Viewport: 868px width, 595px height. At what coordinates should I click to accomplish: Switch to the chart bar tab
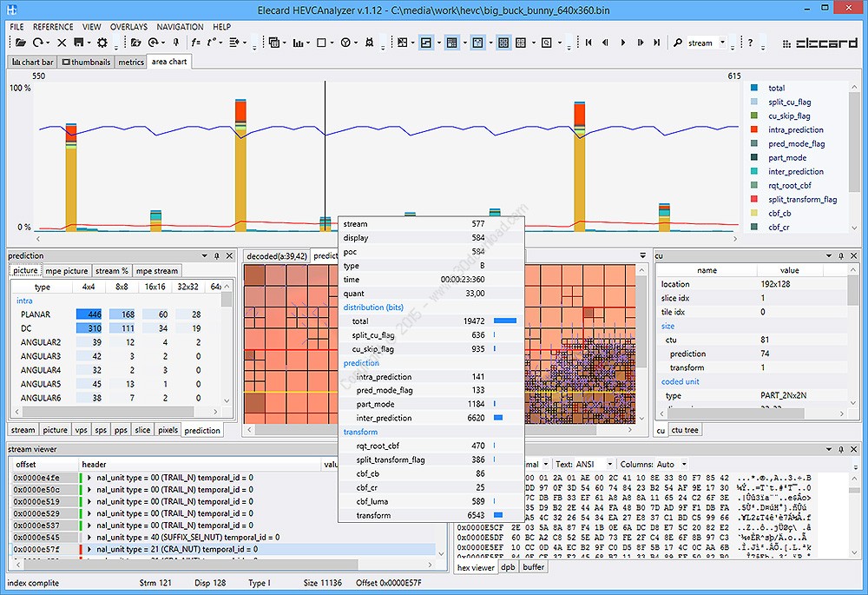click(x=33, y=62)
